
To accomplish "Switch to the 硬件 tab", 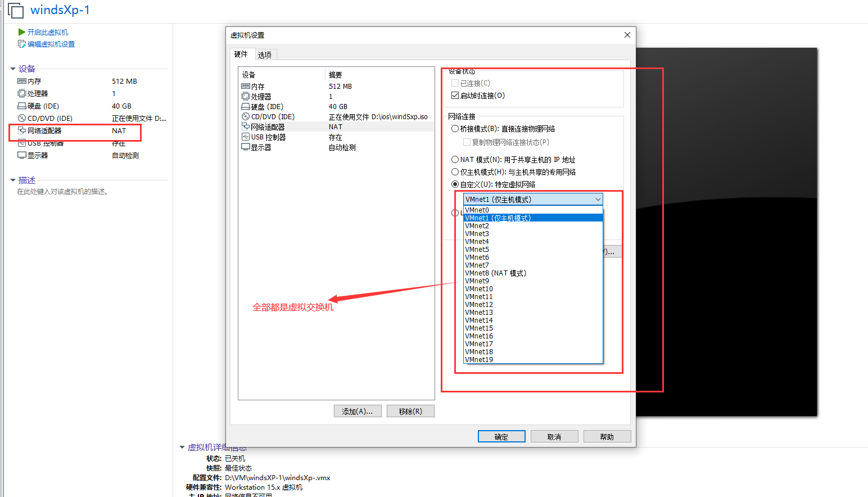I will 241,54.
